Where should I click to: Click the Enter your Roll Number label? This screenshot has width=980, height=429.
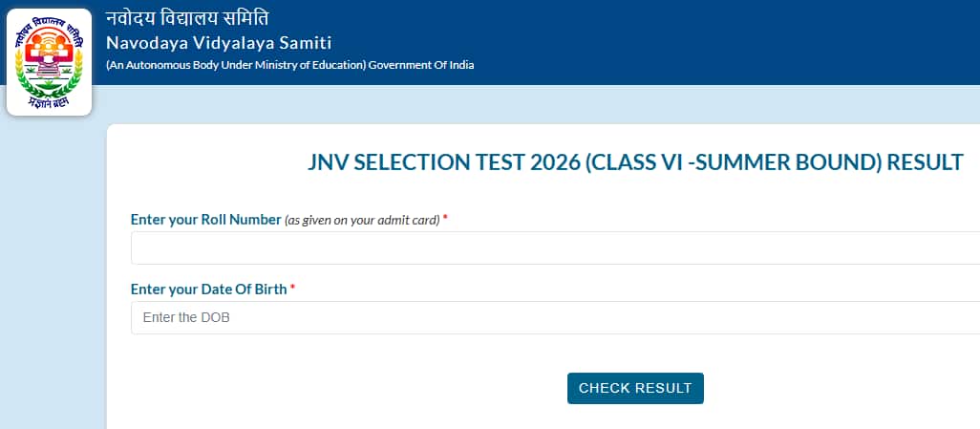tap(205, 220)
